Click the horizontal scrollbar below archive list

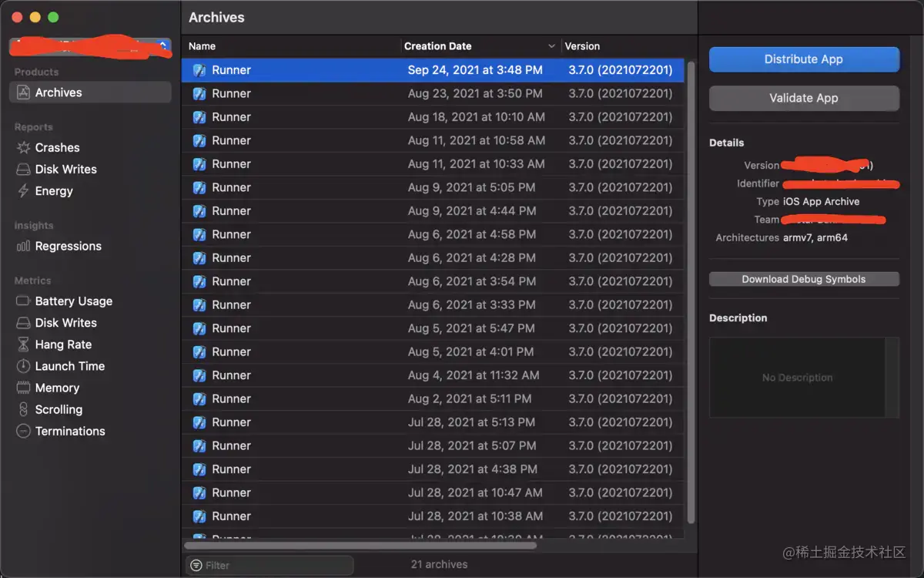point(360,546)
